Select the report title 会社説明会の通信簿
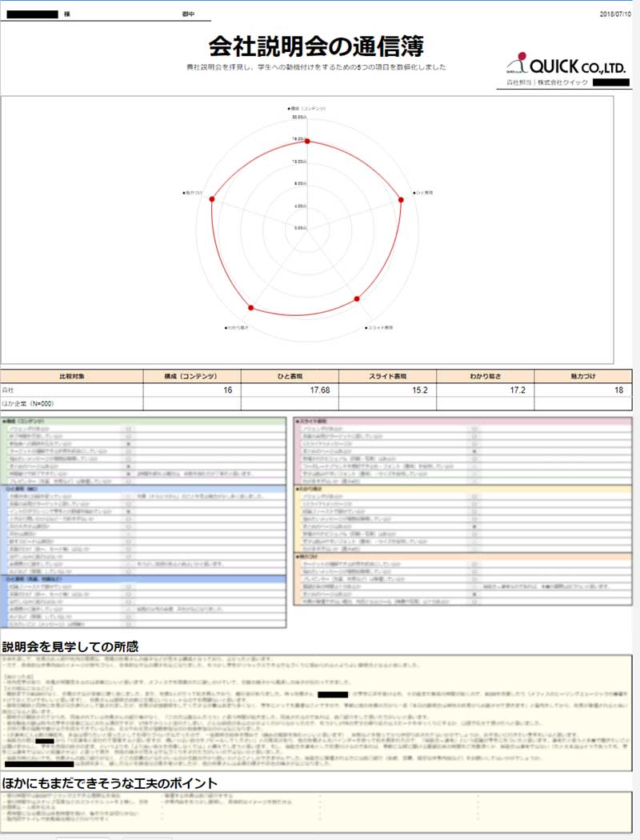Image resolution: width=640 pixels, height=840 pixels. [x=316, y=46]
